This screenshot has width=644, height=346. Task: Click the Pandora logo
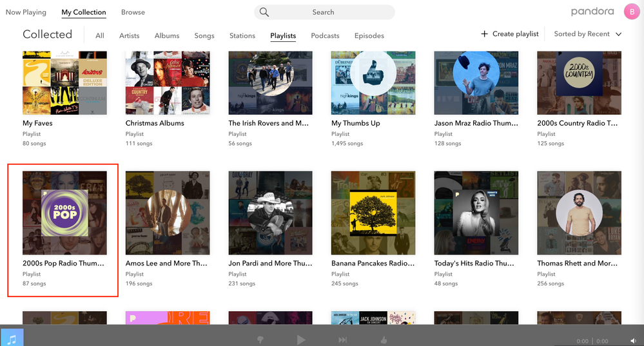tap(592, 12)
